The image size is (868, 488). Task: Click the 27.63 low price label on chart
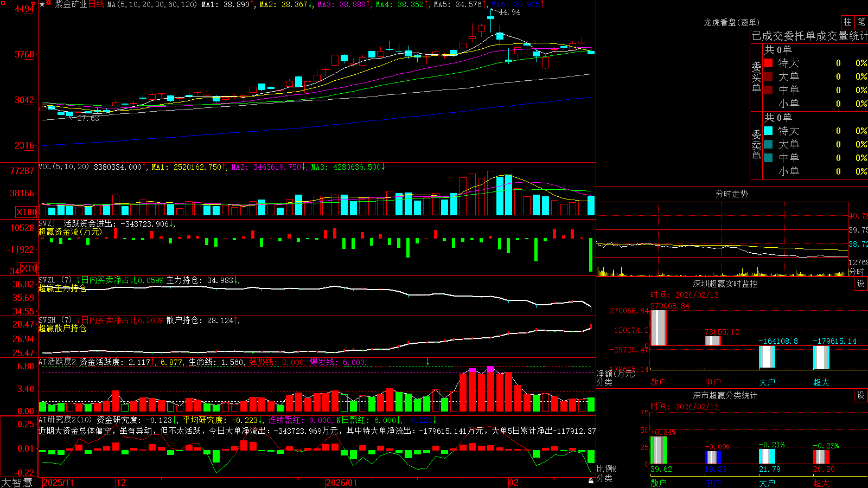[x=88, y=118]
